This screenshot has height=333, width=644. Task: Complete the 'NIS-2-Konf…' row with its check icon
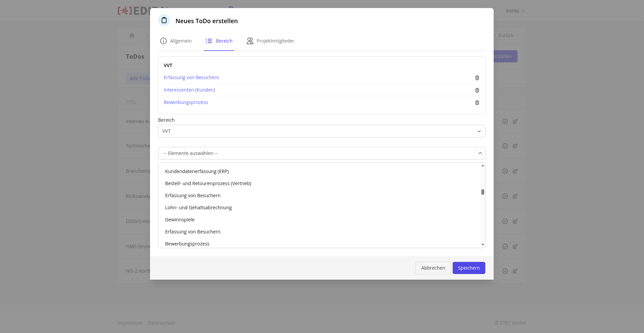(x=505, y=271)
